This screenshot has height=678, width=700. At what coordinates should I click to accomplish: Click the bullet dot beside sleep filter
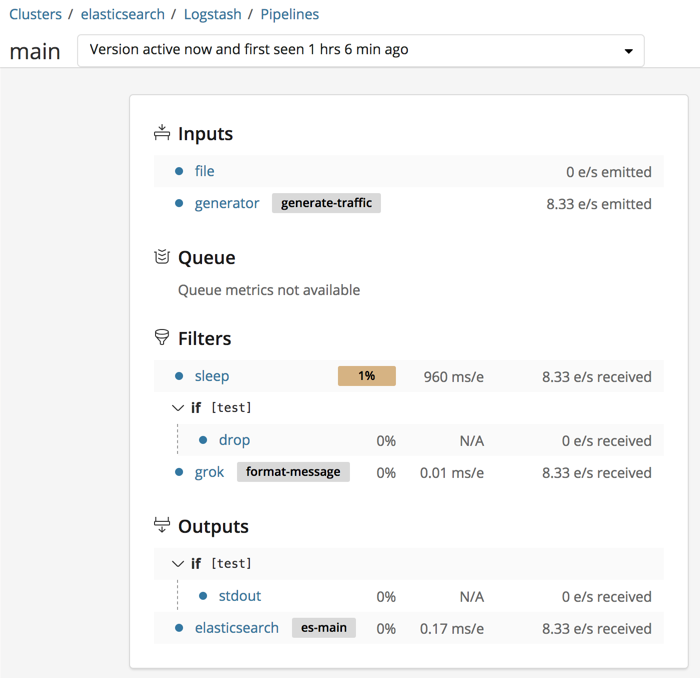click(179, 376)
